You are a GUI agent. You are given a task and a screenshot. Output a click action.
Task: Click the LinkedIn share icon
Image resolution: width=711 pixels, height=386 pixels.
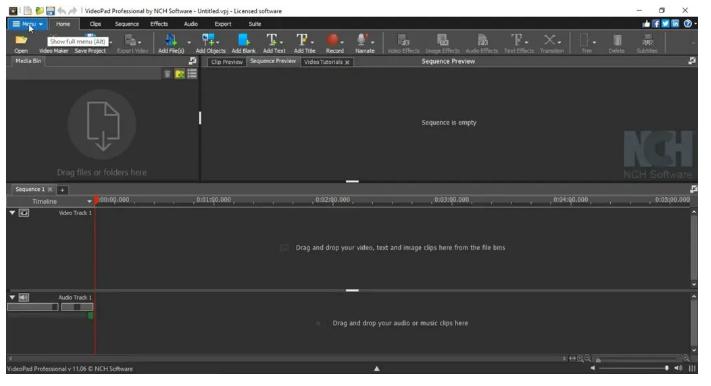tap(676, 24)
